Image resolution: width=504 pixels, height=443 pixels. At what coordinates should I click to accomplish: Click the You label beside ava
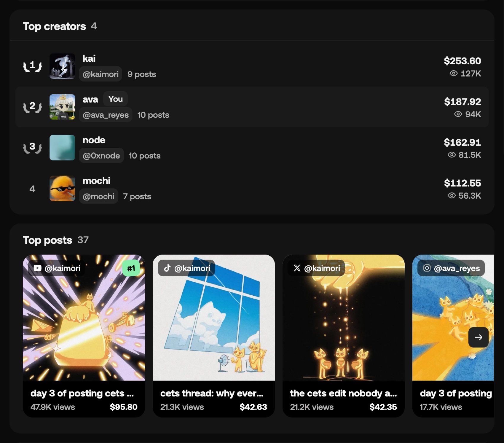coord(115,99)
